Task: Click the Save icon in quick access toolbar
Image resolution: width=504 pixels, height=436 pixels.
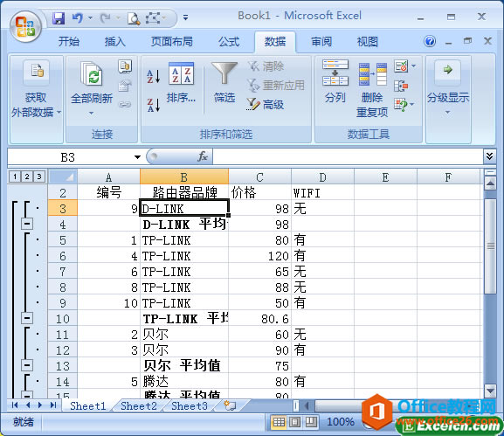Action: pyautogui.click(x=59, y=18)
